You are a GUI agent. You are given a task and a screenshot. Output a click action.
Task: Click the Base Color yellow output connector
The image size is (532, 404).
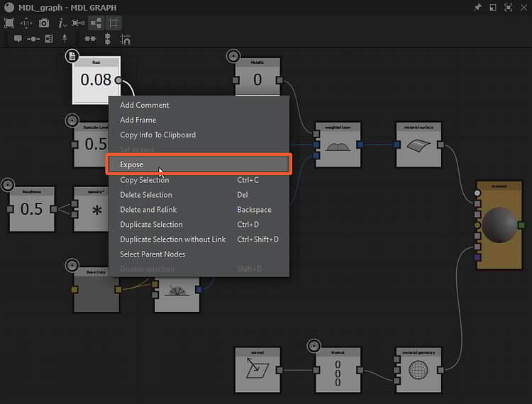coord(118,289)
